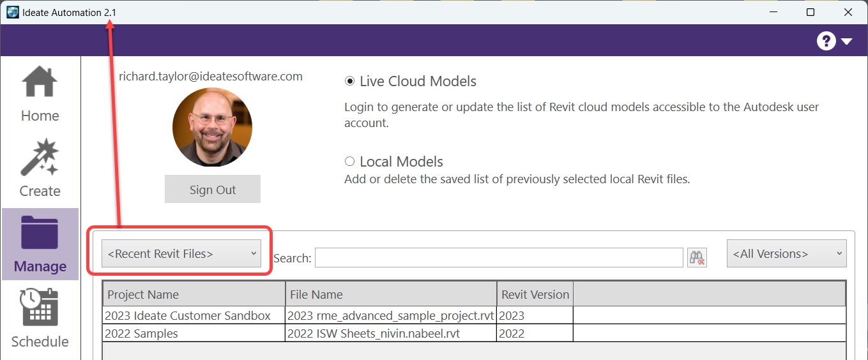
Task: Clear search with binoculars icon
Action: [697, 257]
